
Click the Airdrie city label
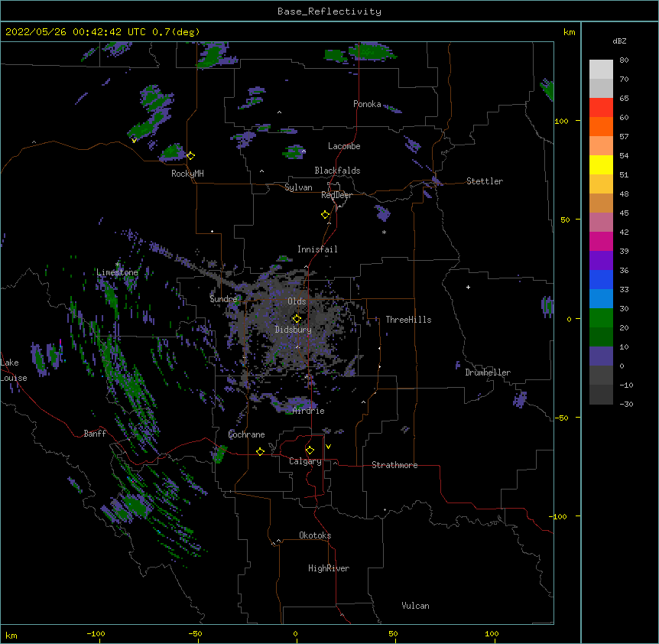coord(309,411)
